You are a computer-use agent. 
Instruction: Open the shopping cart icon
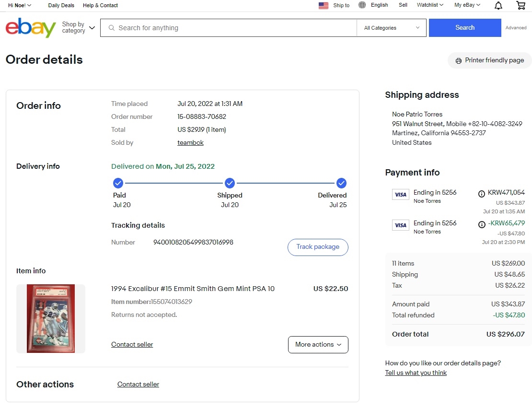pyautogui.click(x=520, y=5)
